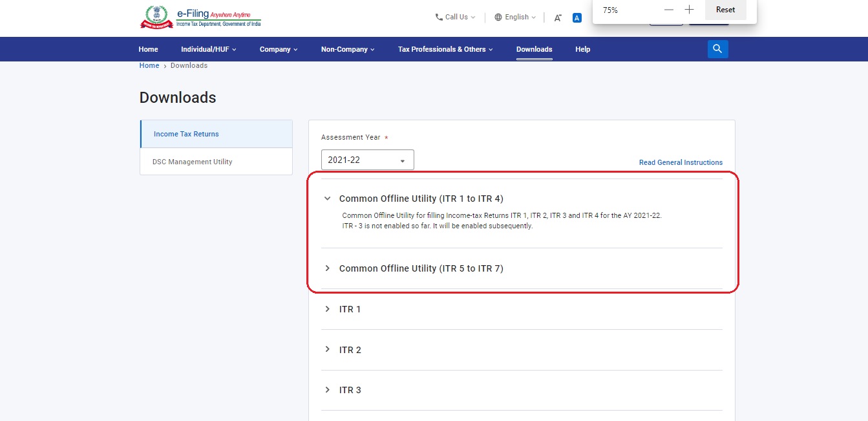Image resolution: width=868 pixels, height=421 pixels.
Task: Open the English language selector
Action: click(x=515, y=17)
